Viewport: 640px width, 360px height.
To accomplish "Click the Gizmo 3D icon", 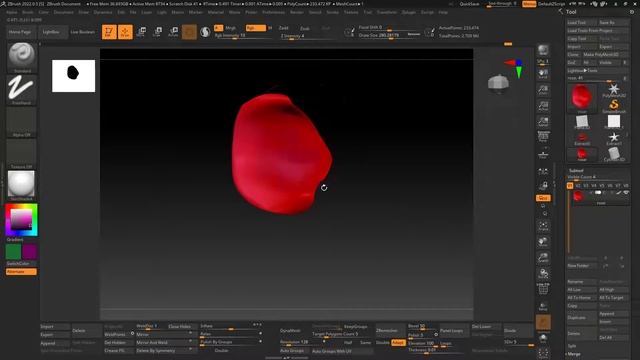I will 189,32.
